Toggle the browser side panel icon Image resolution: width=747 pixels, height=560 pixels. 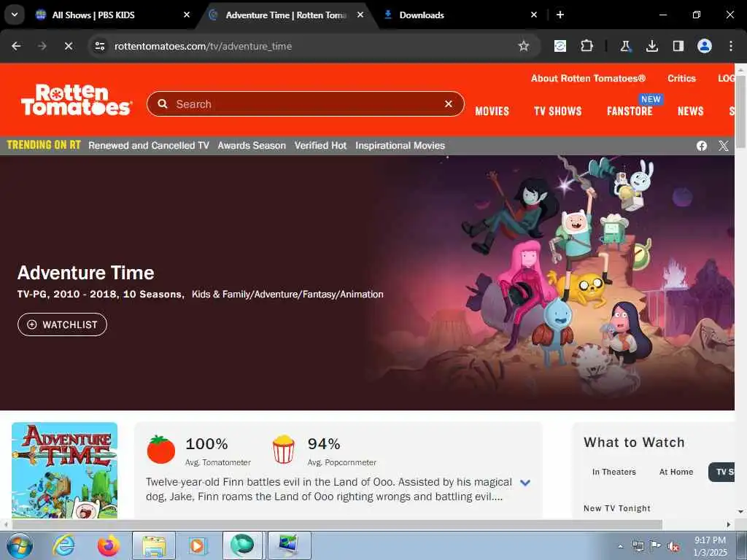[x=678, y=46]
